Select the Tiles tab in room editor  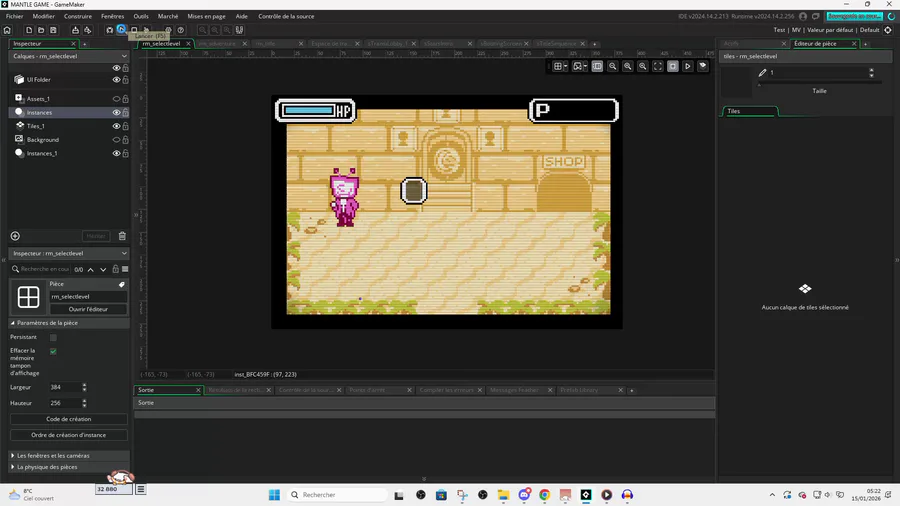click(749, 111)
